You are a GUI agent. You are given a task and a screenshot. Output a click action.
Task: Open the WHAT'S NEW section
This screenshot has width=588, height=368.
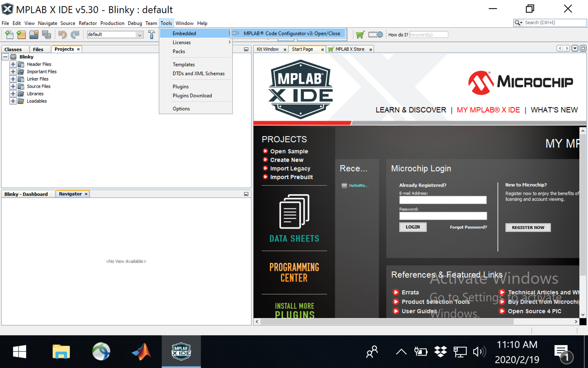(x=554, y=110)
